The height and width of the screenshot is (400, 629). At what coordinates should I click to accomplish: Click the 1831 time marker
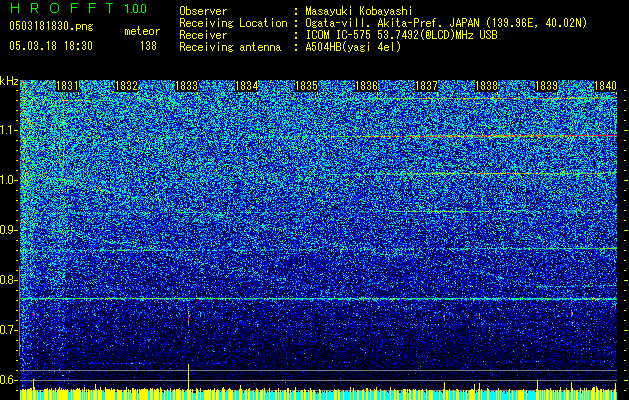(67, 86)
